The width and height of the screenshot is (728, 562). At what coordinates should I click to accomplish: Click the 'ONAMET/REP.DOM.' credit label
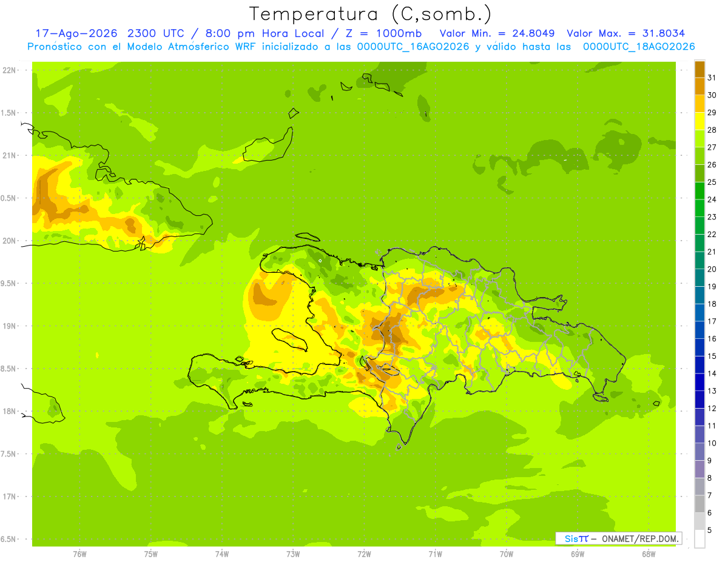click(x=640, y=538)
